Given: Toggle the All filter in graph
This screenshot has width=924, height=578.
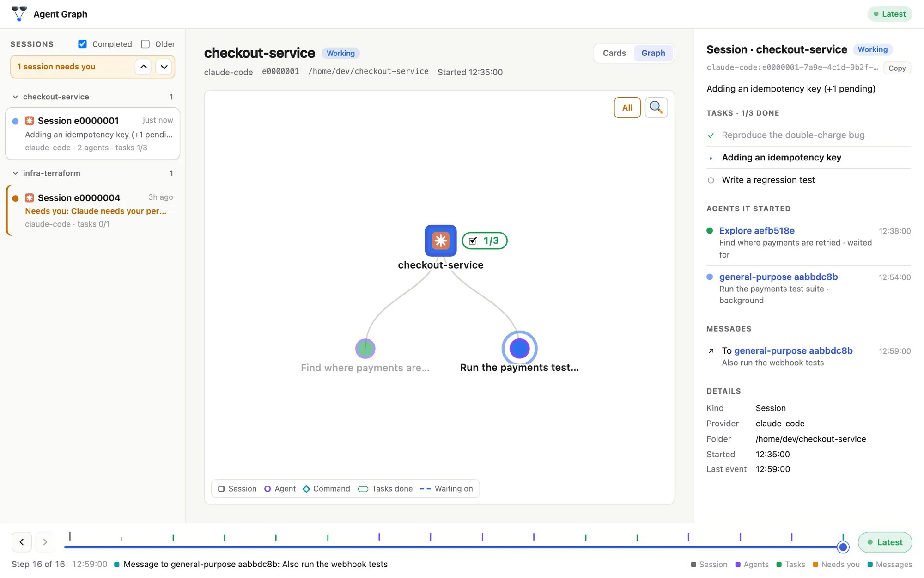Looking at the screenshot, I should [627, 107].
